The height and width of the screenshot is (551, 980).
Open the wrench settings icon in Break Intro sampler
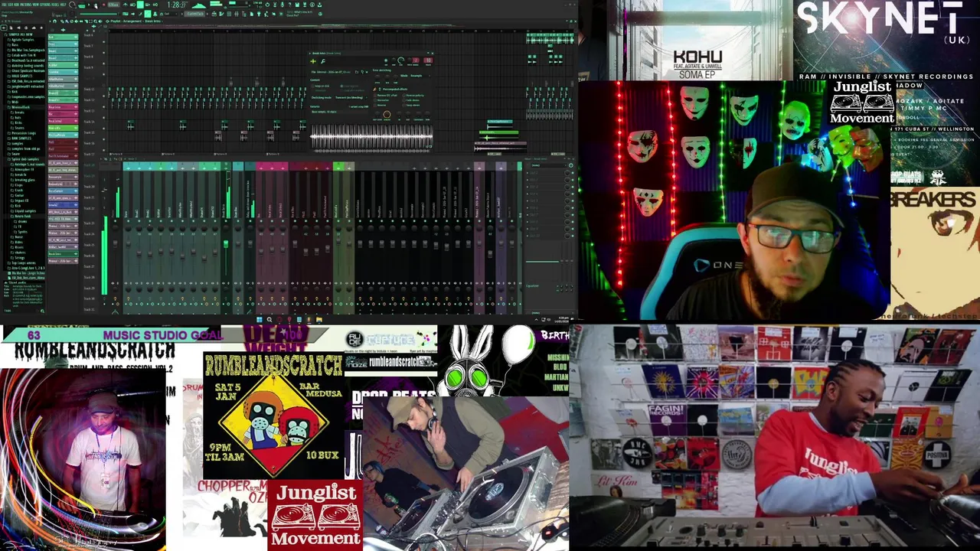pyautogui.click(x=323, y=61)
